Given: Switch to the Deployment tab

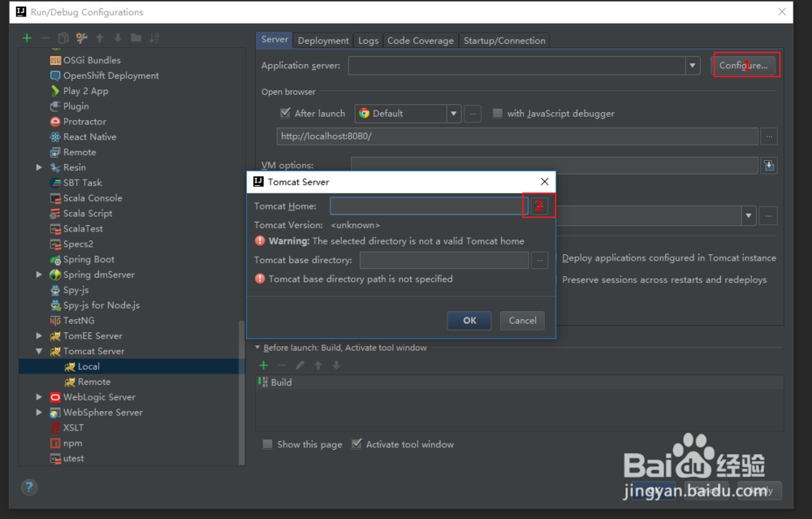Looking at the screenshot, I should pos(323,41).
